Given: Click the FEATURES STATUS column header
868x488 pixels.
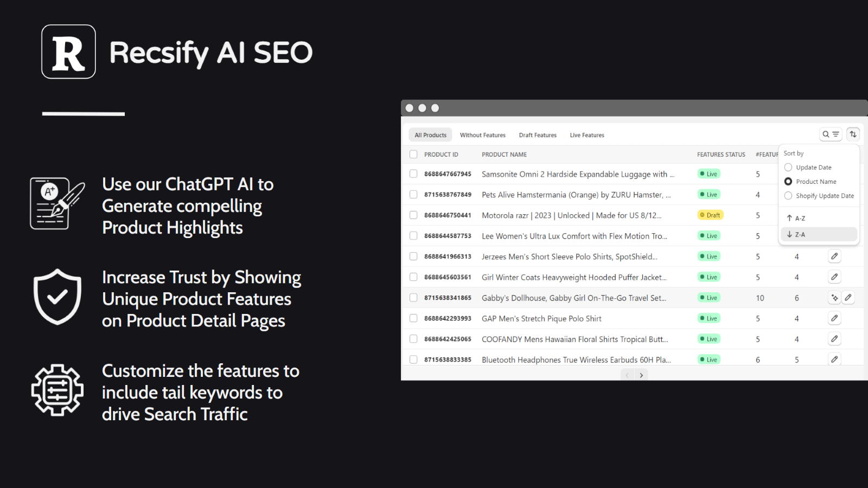Looking at the screenshot, I should pos(721,155).
